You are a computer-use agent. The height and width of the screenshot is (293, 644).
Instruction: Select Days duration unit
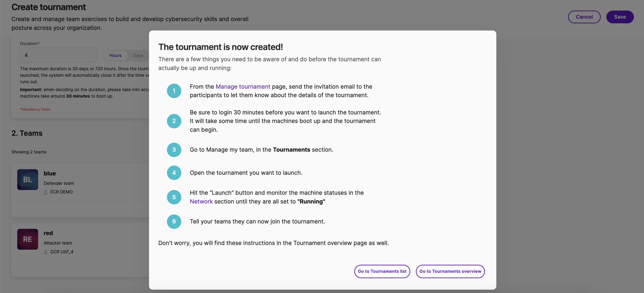point(138,55)
